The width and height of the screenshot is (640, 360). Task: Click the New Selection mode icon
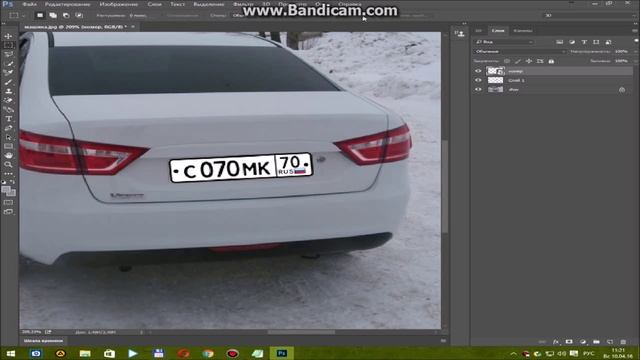pos(40,16)
